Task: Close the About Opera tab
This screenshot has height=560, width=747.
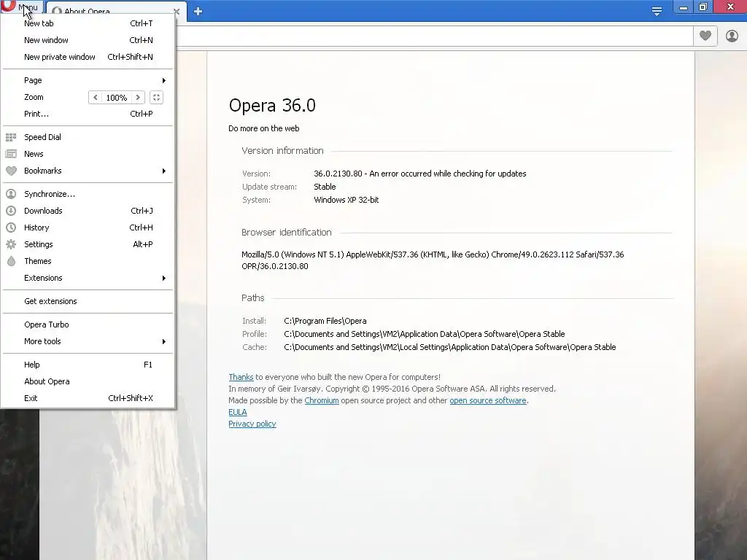Action: [177, 12]
